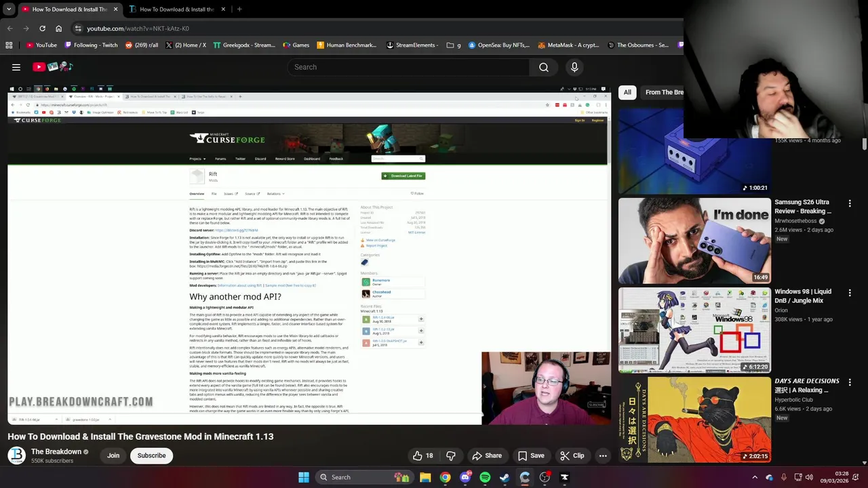The width and height of the screenshot is (868, 488).
Task: Open The Breakdown channel name link
Action: [56, 451]
